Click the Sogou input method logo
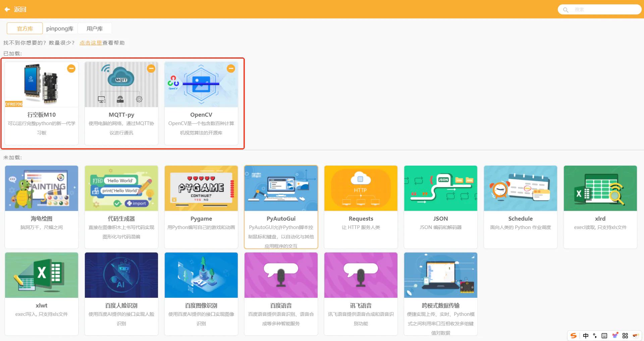Image resolution: width=644 pixels, height=341 pixels. tap(574, 336)
